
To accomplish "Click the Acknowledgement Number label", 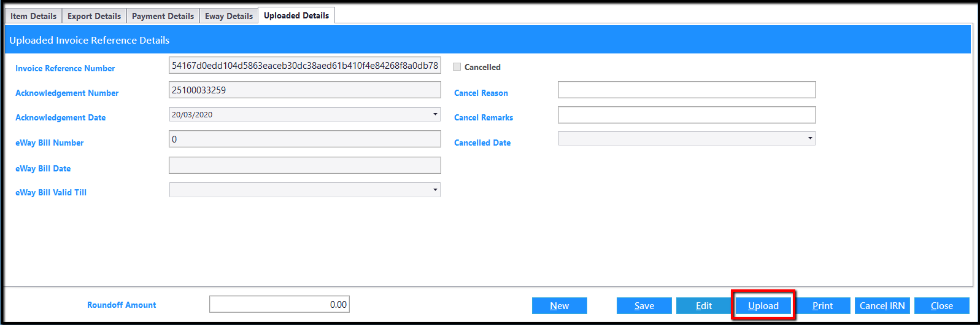I will [67, 93].
